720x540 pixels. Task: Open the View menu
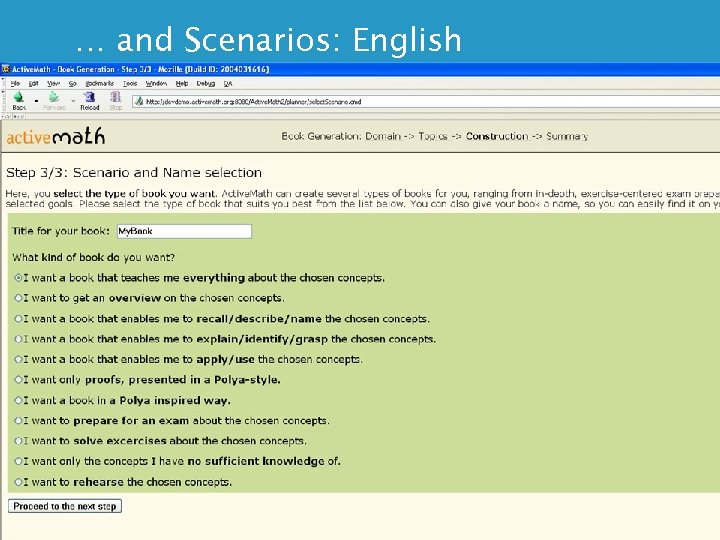(x=53, y=84)
